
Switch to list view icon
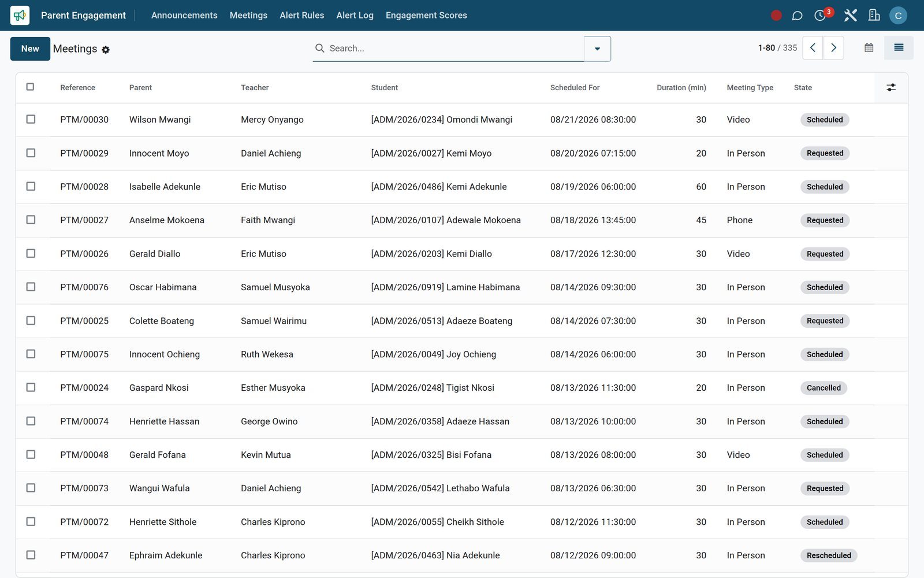click(899, 48)
